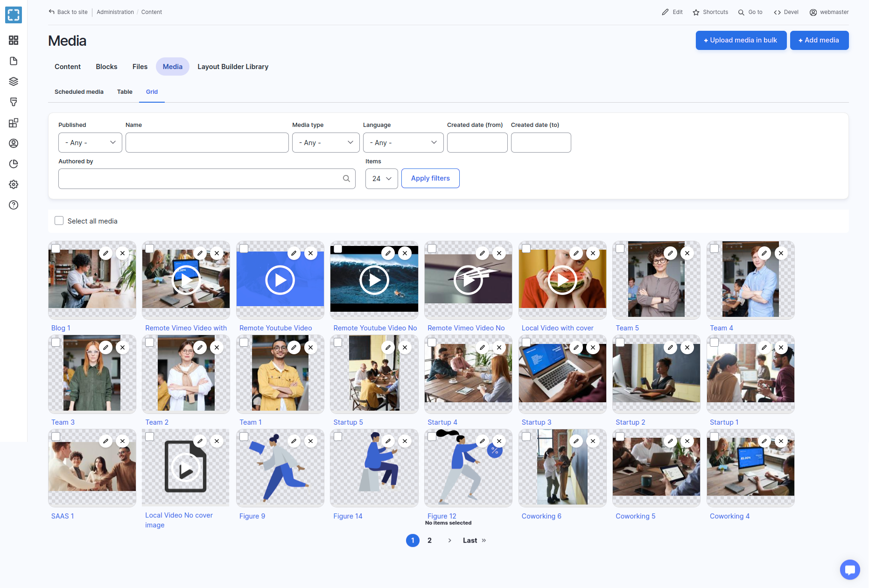Tick the checkbox on Coworking 4 thumbnail
The height and width of the screenshot is (588, 869).
(714, 436)
